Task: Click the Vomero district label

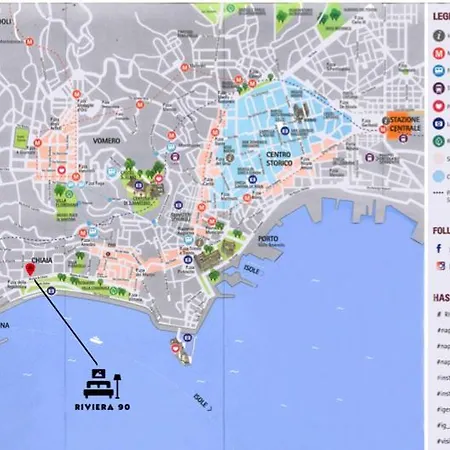Action: [106, 141]
